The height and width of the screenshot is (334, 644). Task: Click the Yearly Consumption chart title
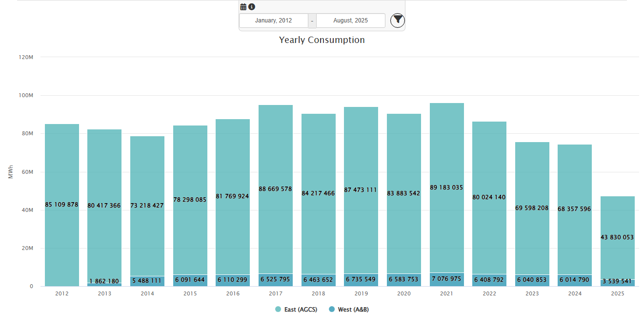point(322,40)
